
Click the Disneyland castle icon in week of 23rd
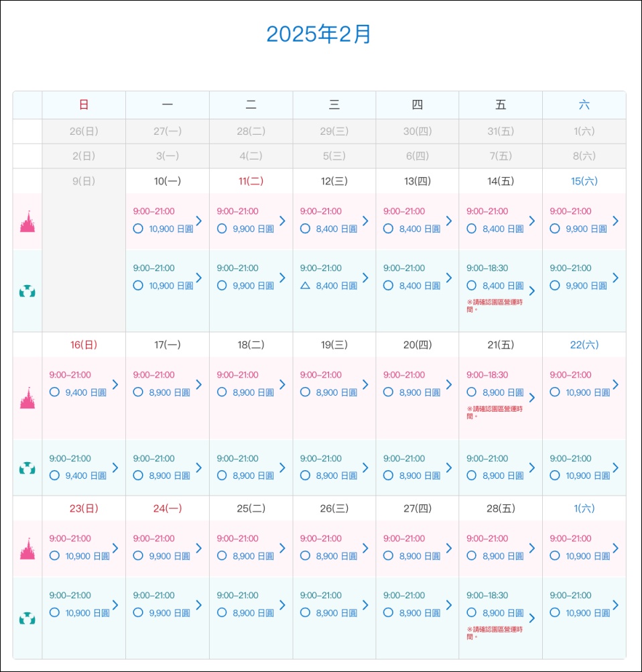coord(27,549)
